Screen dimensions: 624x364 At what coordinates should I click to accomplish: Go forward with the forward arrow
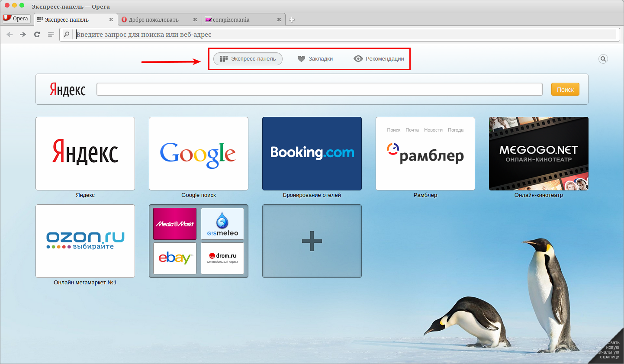[23, 35]
